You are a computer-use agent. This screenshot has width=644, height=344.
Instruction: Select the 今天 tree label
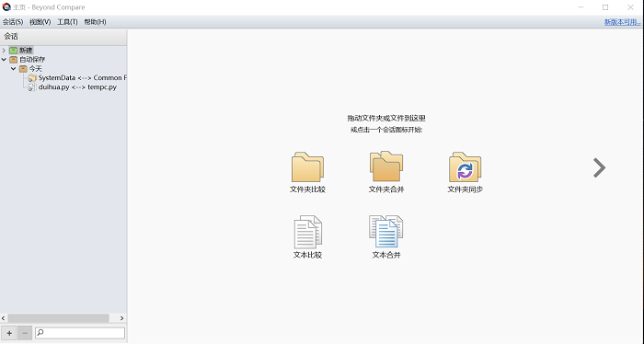tap(35, 69)
